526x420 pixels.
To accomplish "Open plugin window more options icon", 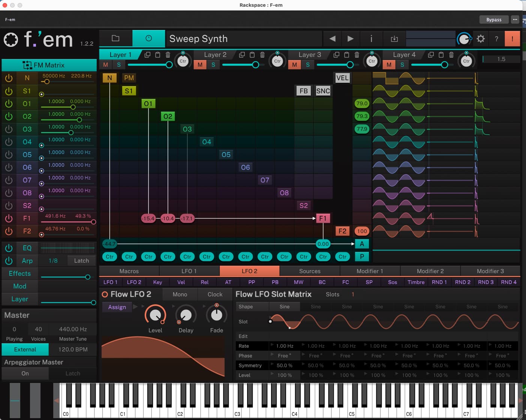I will tap(515, 19).
